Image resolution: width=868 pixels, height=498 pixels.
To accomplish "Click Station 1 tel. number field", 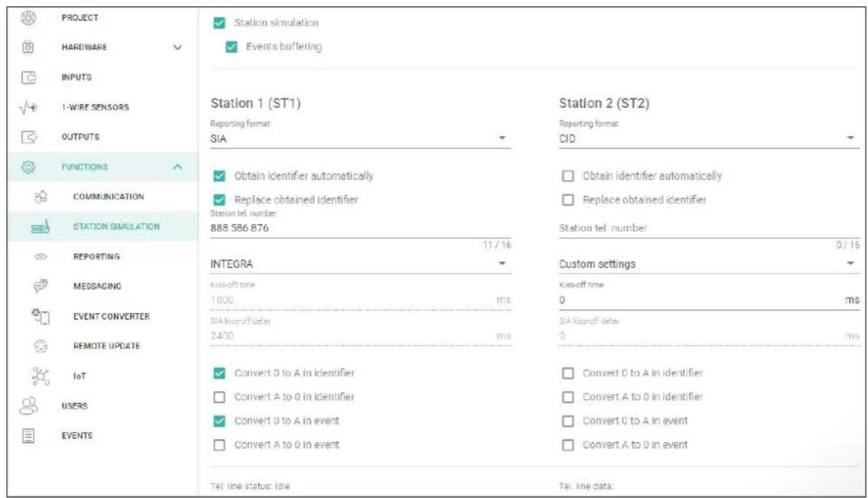I will coord(360,229).
